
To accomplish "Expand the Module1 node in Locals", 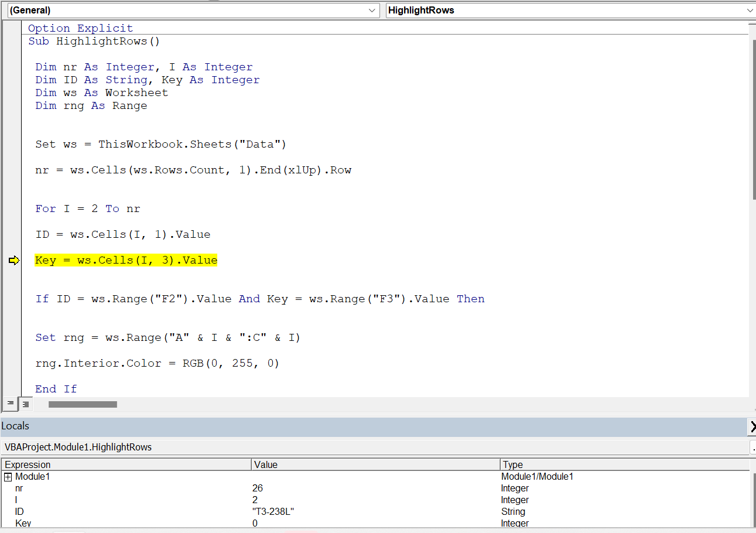I will click(8, 476).
